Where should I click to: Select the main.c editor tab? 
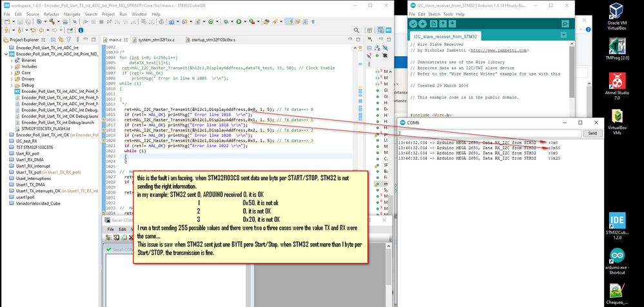click(115, 40)
